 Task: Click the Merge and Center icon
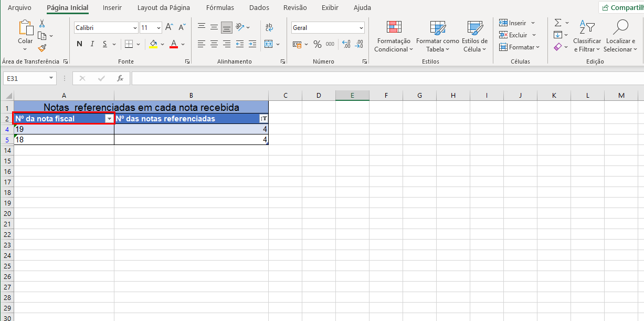(x=269, y=44)
